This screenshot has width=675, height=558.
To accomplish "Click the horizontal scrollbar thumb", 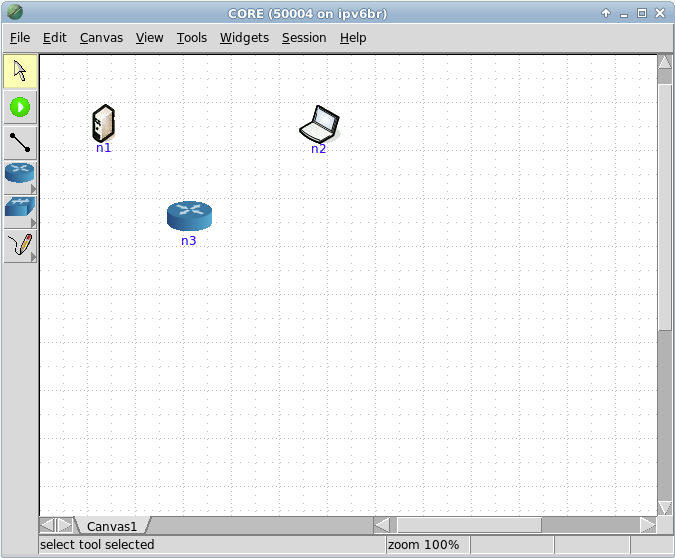I will tap(468, 525).
